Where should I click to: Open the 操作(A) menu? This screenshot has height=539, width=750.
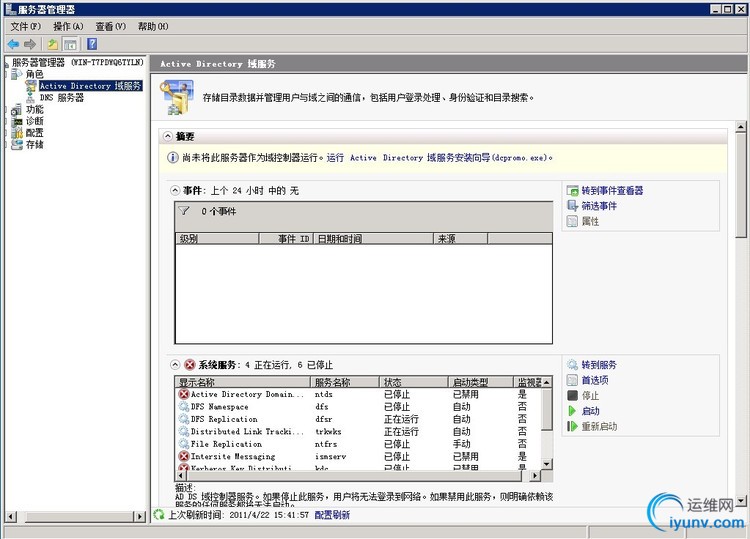68,26
